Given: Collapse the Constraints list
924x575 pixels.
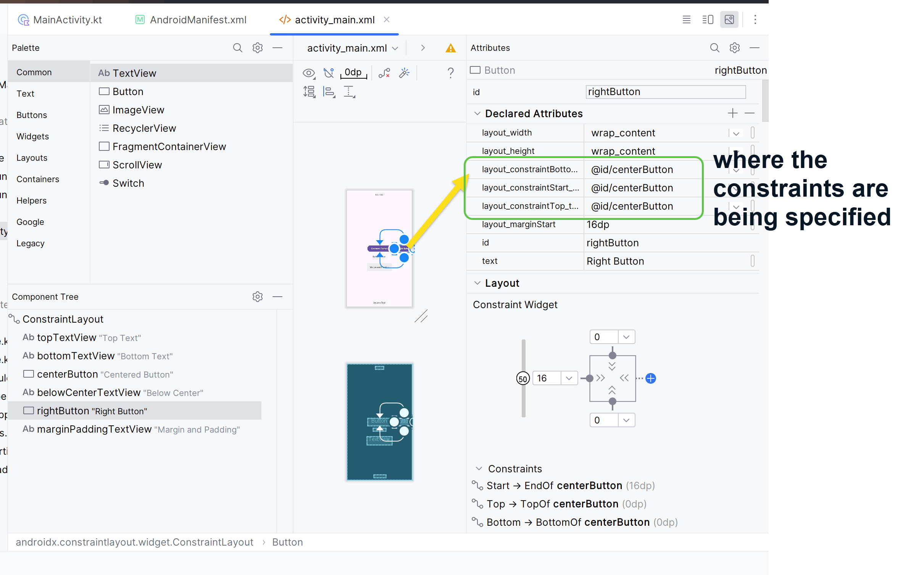Looking at the screenshot, I should point(479,468).
